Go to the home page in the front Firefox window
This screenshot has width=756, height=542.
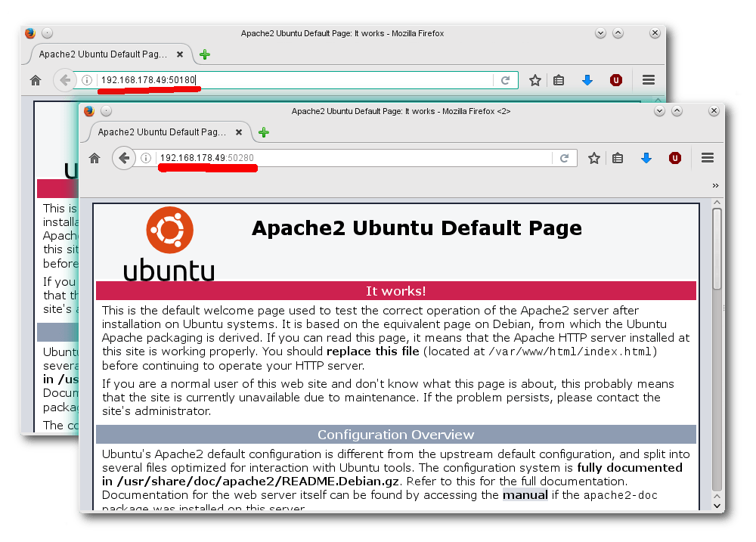point(94,158)
